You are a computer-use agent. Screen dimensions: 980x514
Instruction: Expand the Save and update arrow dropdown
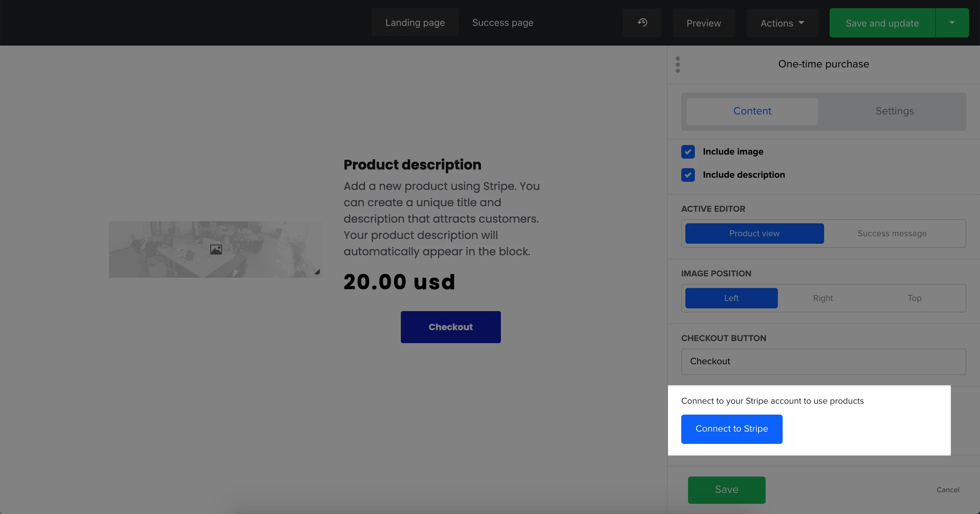point(951,23)
